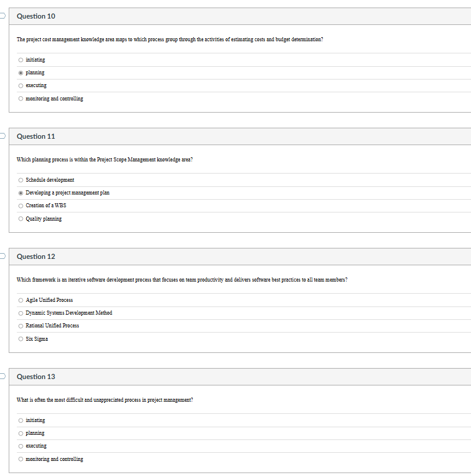Select "executing" answer for Question 10

click(x=20, y=85)
